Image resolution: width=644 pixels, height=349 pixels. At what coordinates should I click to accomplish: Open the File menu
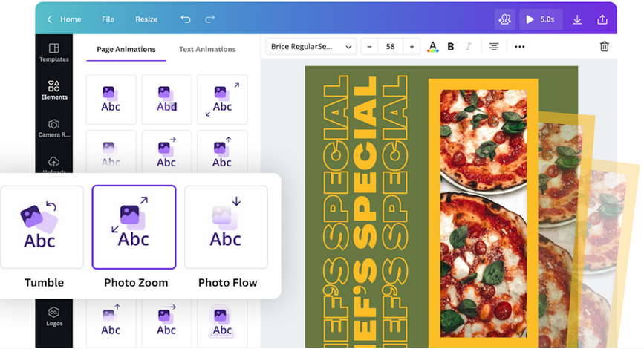pyautogui.click(x=108, y=19)
